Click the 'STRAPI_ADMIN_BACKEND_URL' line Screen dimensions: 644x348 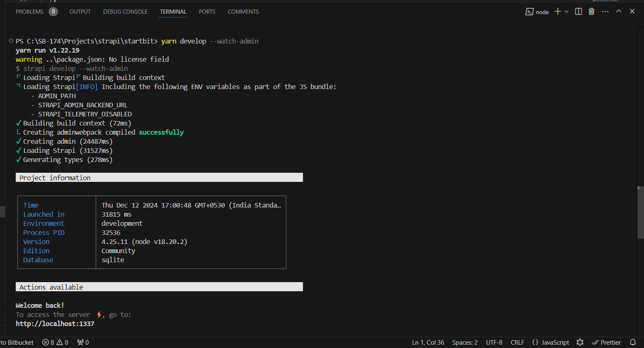coord(83,105)
